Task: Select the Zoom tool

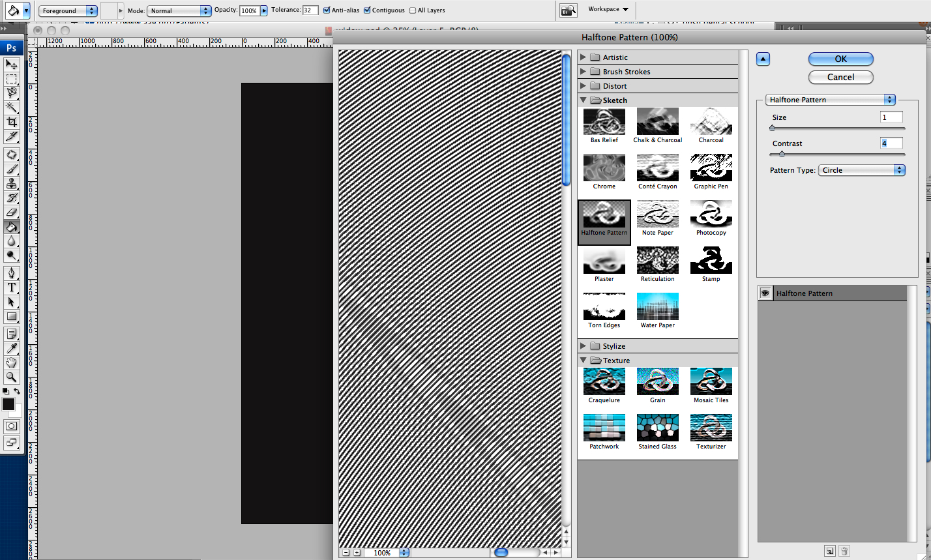Action: pyautogui.click(x=12, y=377)
